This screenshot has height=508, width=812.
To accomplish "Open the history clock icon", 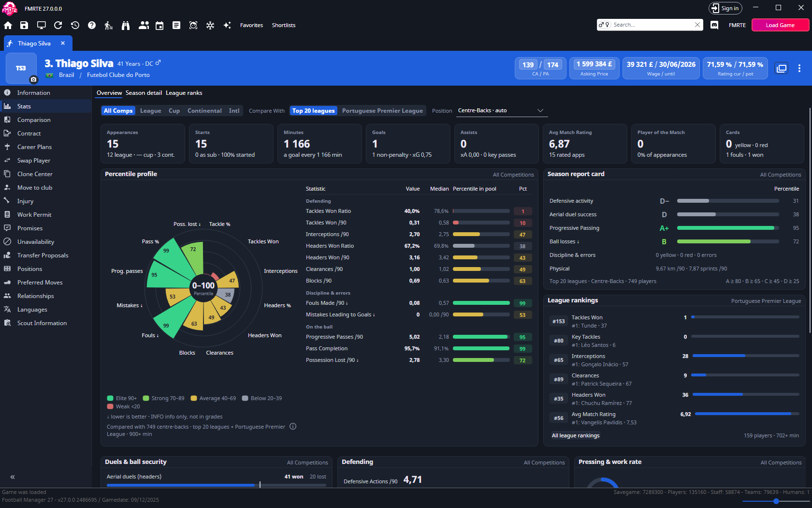I will tap(75, 25).
